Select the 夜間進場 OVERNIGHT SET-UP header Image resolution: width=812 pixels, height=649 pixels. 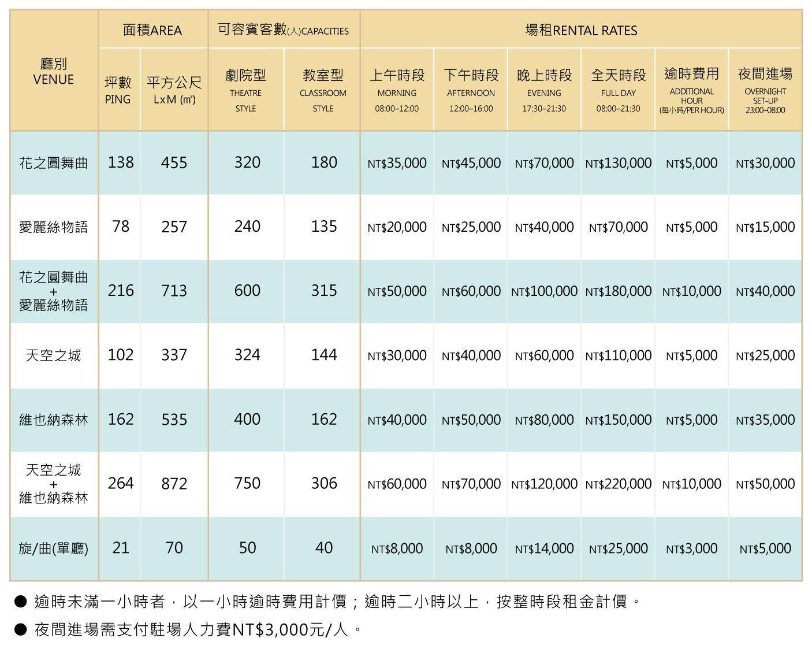click(765, 90)
